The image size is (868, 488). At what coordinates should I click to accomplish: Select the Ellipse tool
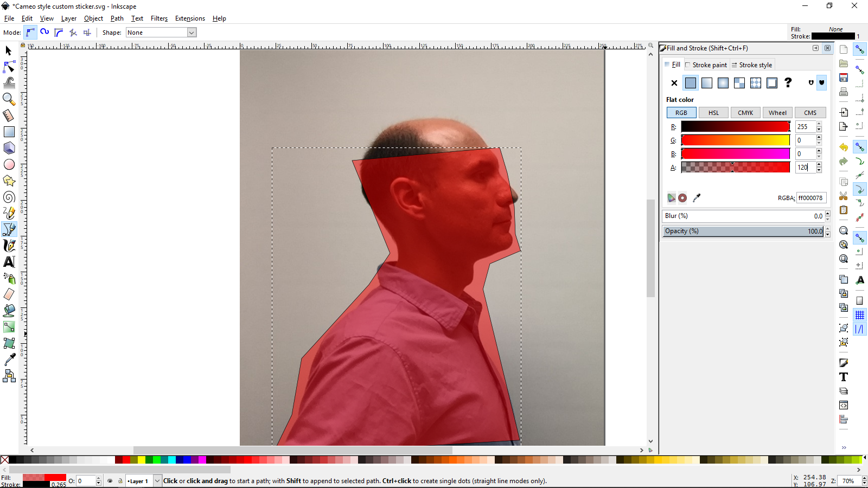[9, 164]
